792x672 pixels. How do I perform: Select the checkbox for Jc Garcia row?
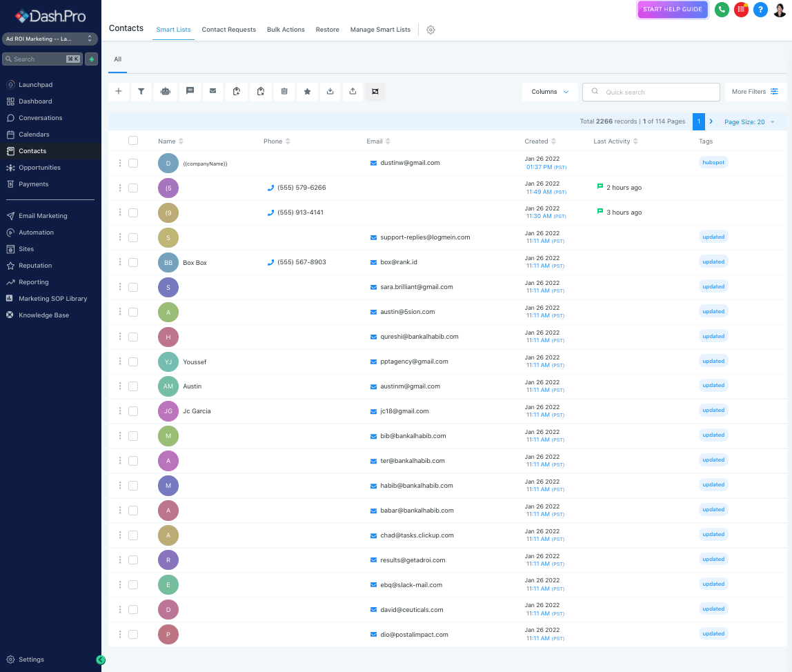[133, 411]
